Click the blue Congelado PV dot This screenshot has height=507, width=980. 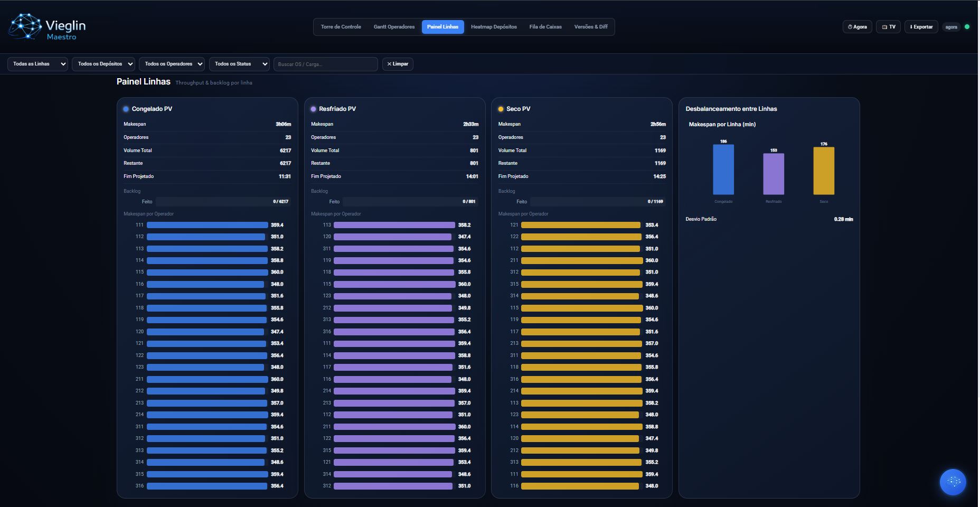coord(126,109)
